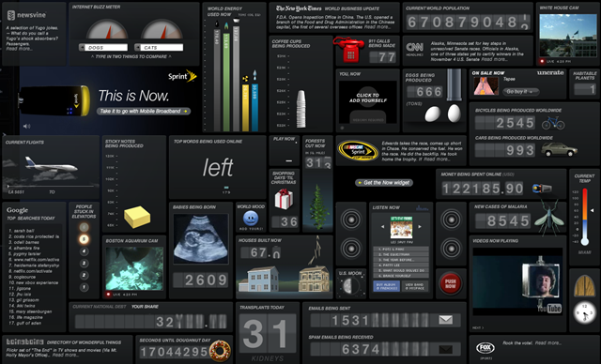Click the yellow sticky note block
The height and width of the screenshot is (364, 601).
[x=137, y=217]
